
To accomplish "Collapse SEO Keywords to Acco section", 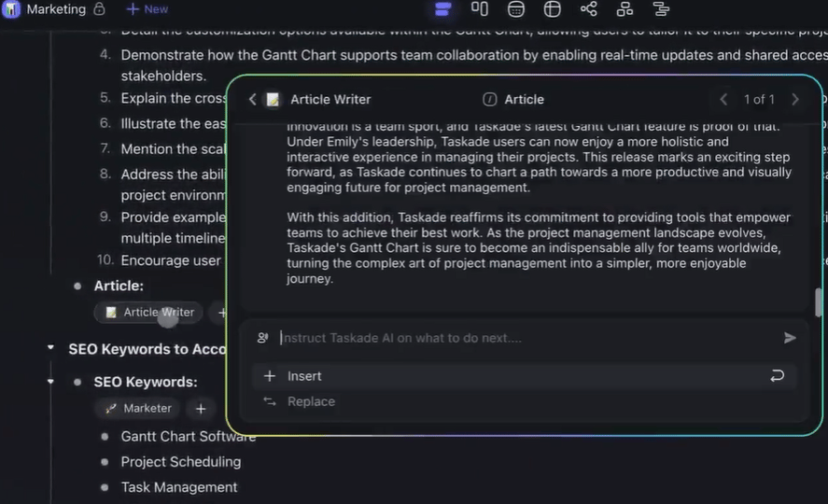I will click(50, 348).
